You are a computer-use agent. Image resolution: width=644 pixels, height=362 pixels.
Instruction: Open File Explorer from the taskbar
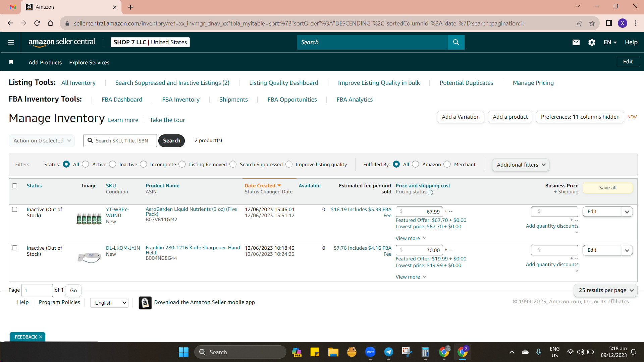coord(333,352)
